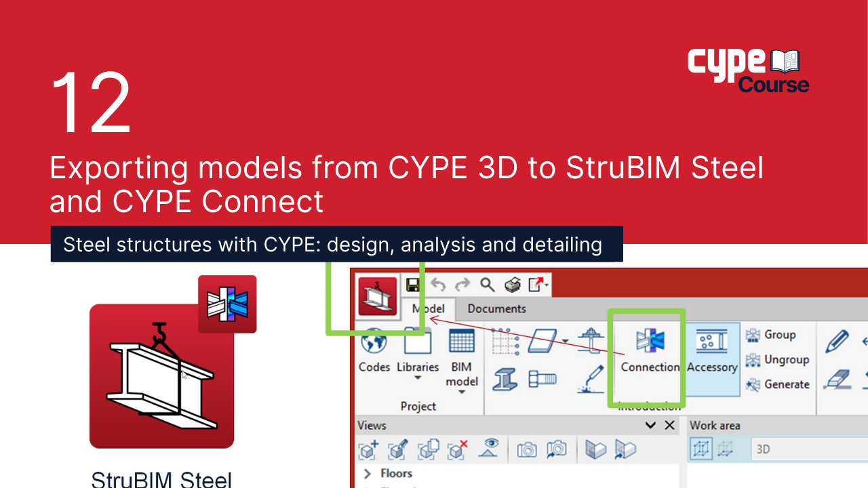Toggle the second wireframe cube view button

pyautogui.click(x=726, y=449)
